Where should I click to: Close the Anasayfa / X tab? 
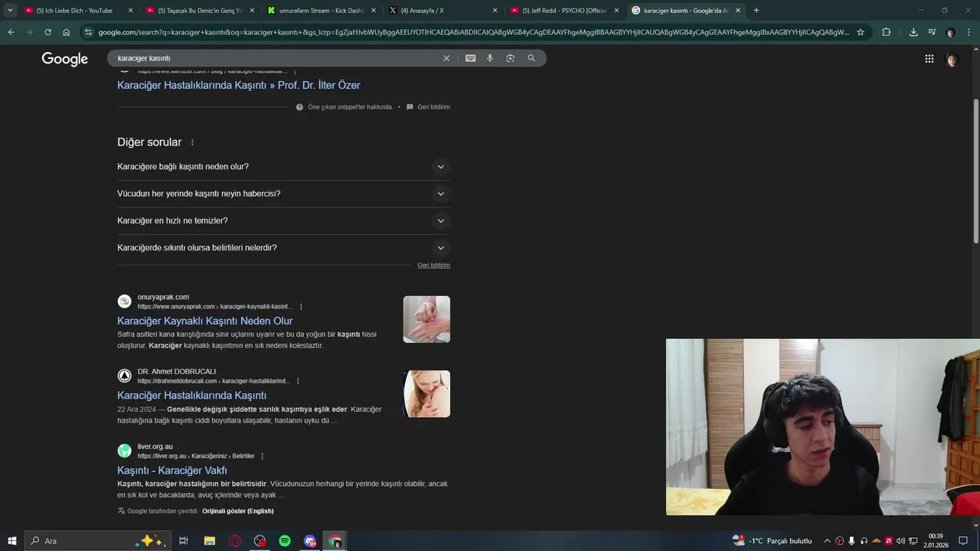[x=495, y=11]
